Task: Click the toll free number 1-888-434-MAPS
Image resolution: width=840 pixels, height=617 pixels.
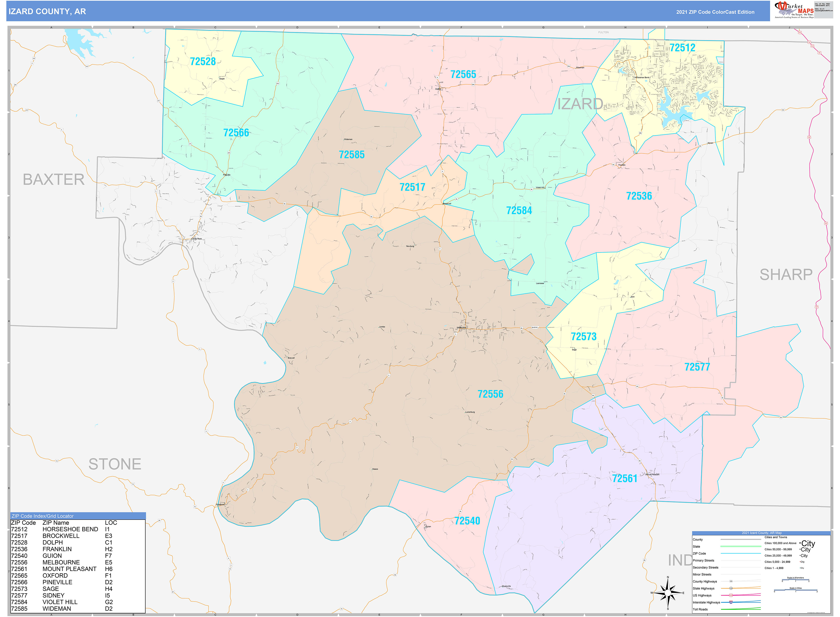Action: [x=822, y=6]
